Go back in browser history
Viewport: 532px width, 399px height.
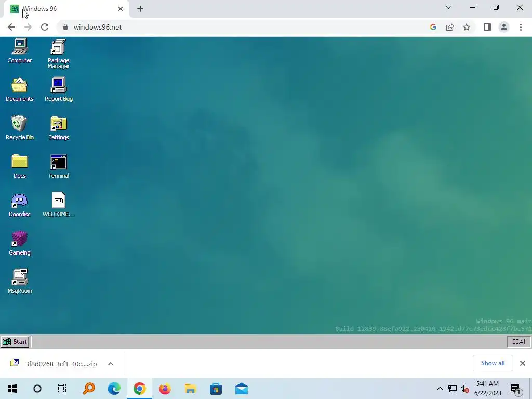pos(11,27)
